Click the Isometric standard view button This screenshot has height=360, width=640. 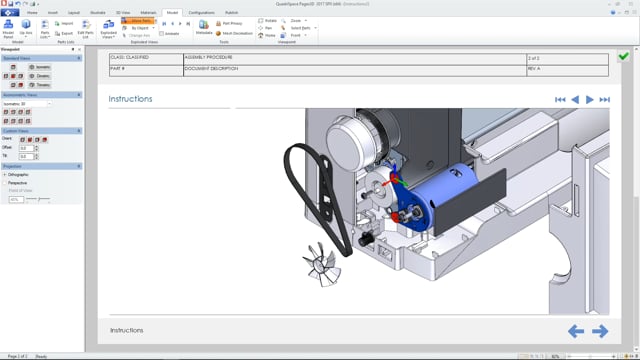(x=40, y=67)
